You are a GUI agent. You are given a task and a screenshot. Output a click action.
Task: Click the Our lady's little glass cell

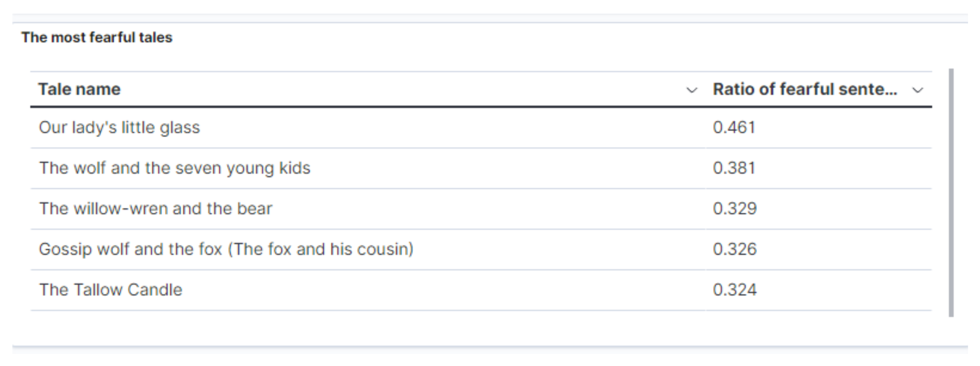point(119,127)
